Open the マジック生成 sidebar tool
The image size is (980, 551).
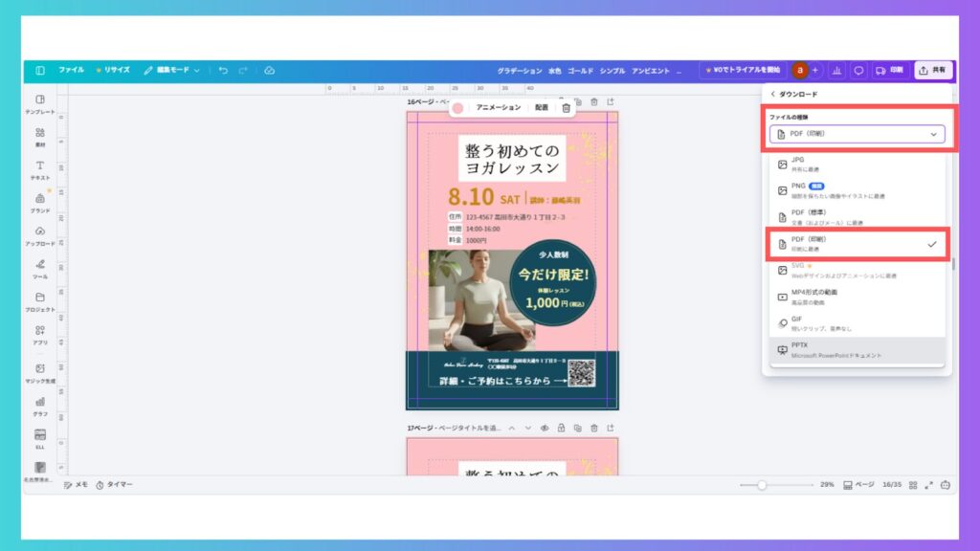(x=40, y=372)
